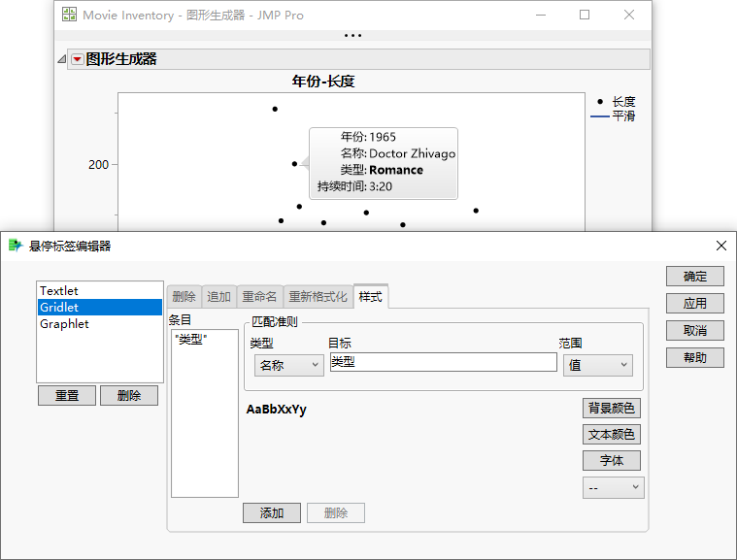
Task: Open the 追加 tab
Action: click(x=219, y=297)
